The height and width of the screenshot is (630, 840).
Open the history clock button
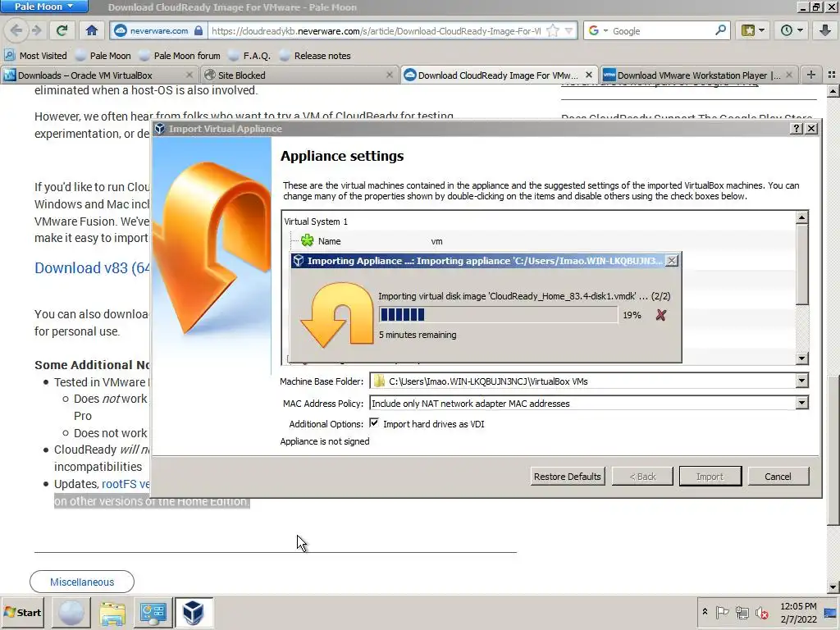792,30
